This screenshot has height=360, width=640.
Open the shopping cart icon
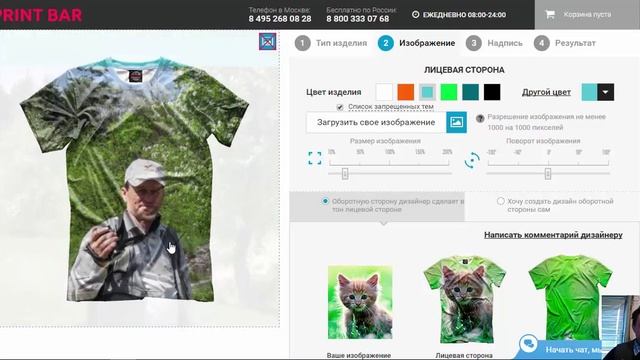(550, 14)
